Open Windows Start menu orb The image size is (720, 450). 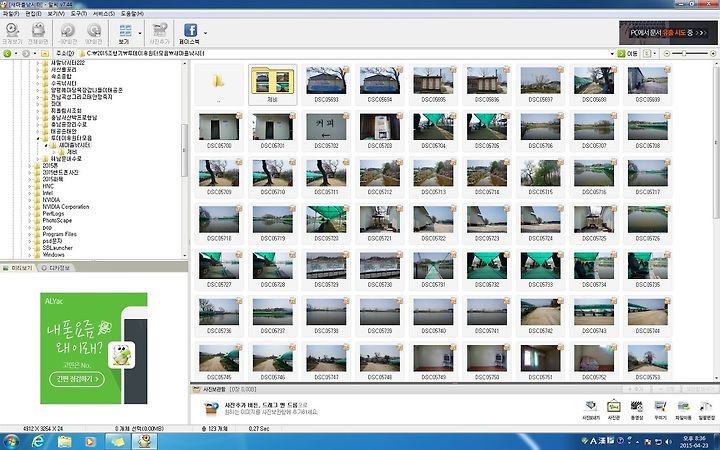coord(11,441)
